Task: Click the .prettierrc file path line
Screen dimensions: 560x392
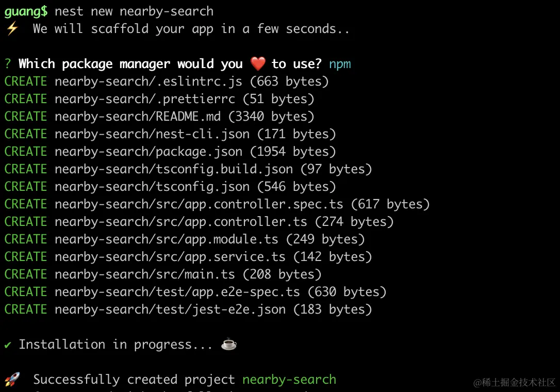Action: tap(144, 99)
